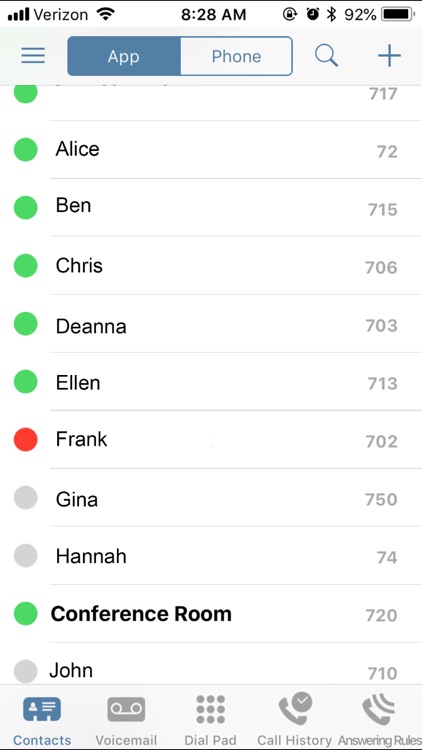Screen dimensions: 422x750
Task: Tap Gina's gray offline status dot
Action: pyautogui.click(x=25, y=497)
